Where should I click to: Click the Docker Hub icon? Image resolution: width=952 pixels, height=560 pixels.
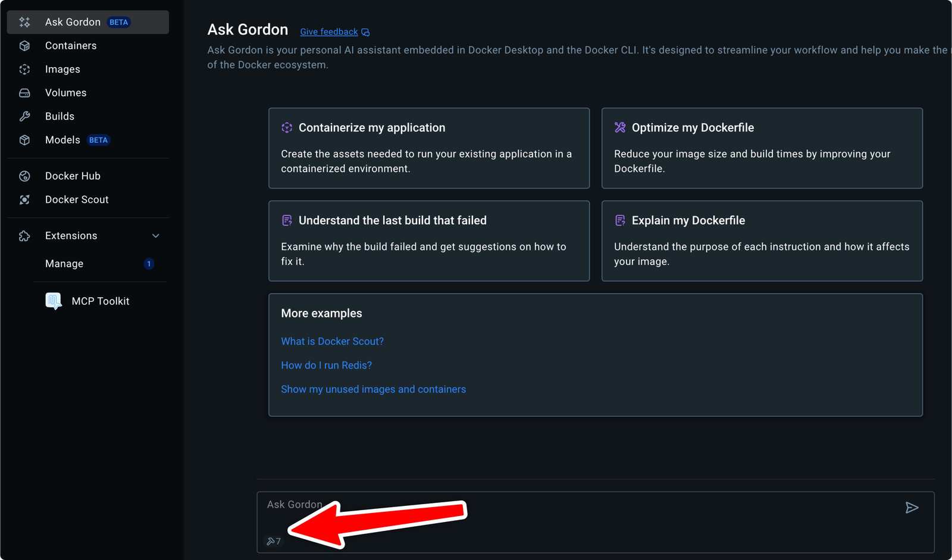coord(24,176)
